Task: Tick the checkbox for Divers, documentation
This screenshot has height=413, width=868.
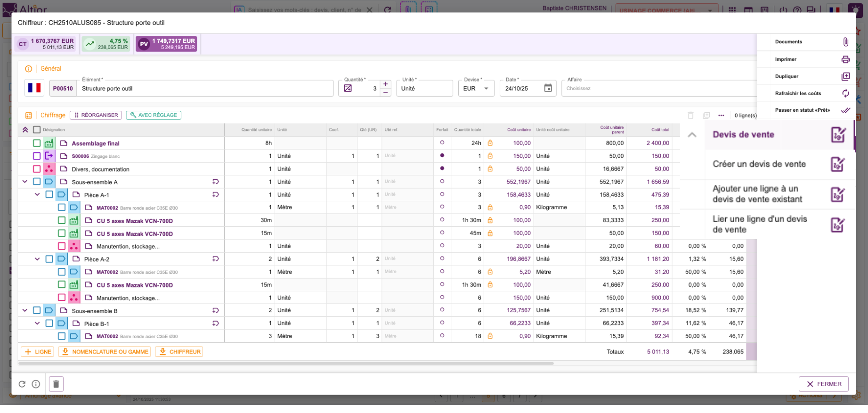Action: click(x=37, y=169)
